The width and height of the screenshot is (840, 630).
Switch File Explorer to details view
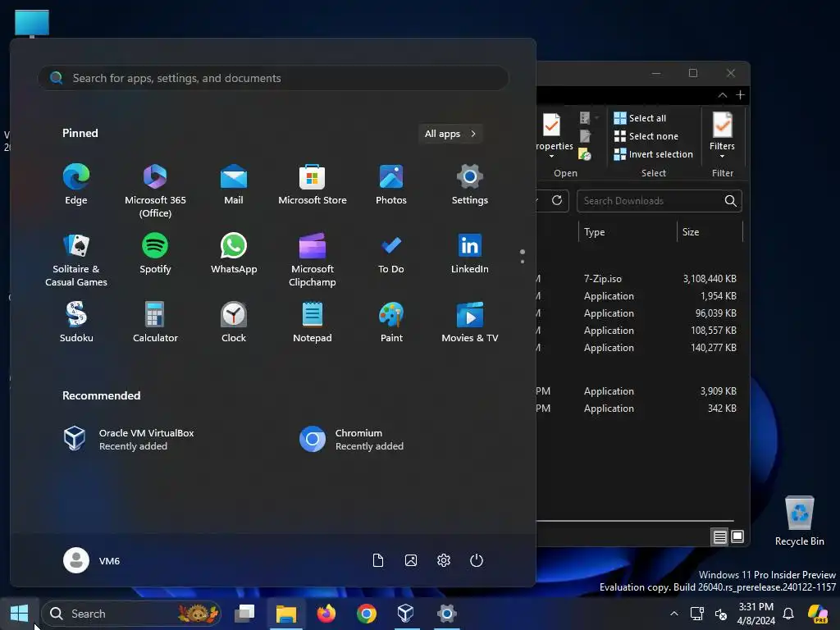[x=719, y=536]
